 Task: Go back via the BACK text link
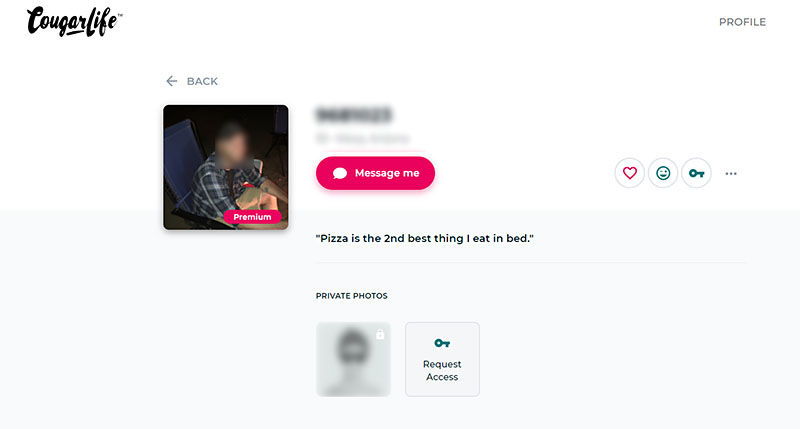pos(202,81)
